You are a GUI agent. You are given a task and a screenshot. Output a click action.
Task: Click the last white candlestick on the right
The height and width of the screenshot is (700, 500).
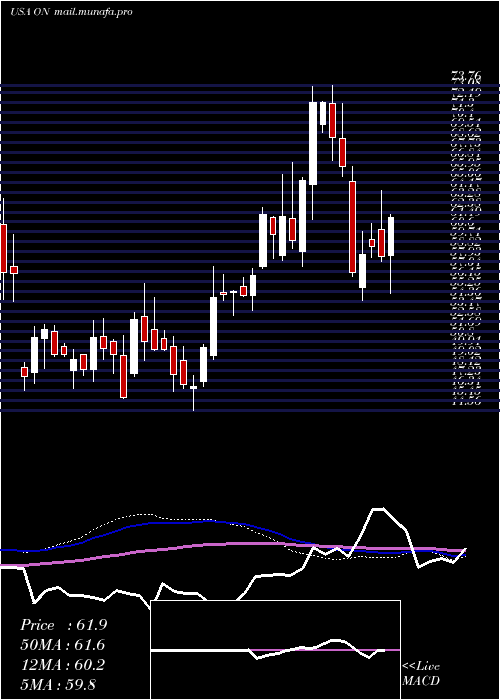coord(391,237)
